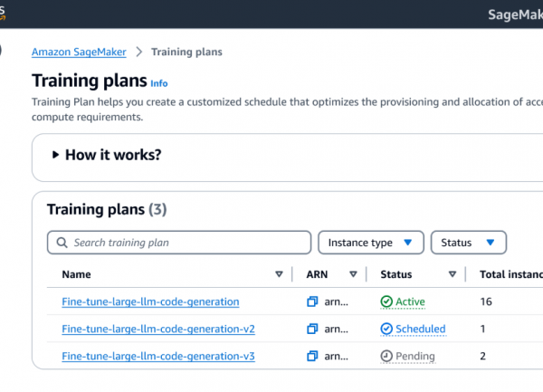The width and height of the screenshot is (543, 392).
Task: Click the search magnifier icon
Action: tap(62, 243)
